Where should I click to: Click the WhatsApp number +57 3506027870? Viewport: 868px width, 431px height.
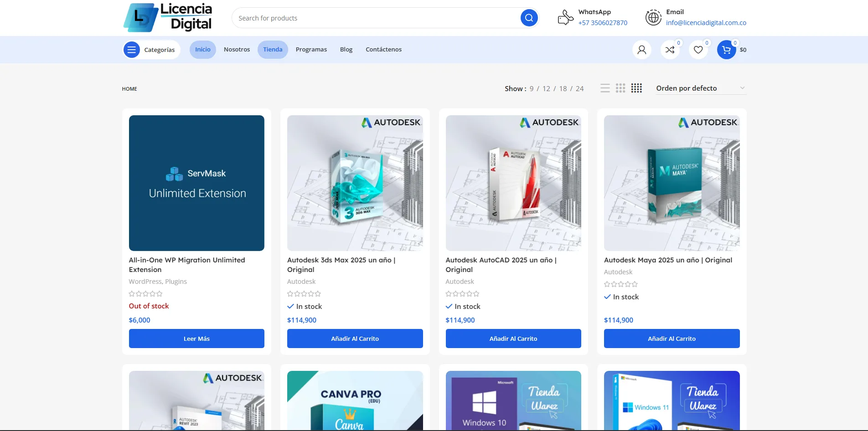pyautogui.click(x=603, y=23)
